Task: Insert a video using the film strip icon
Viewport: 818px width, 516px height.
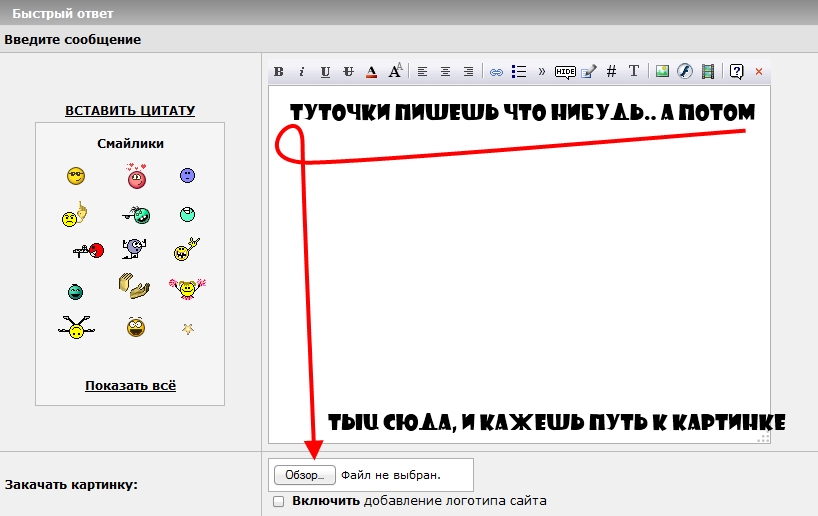Action: [707, 71]
